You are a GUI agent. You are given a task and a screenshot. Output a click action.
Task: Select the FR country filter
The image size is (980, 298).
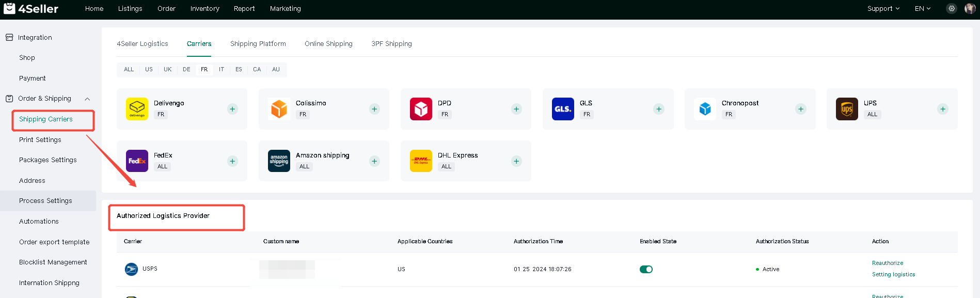coord(204,69)
